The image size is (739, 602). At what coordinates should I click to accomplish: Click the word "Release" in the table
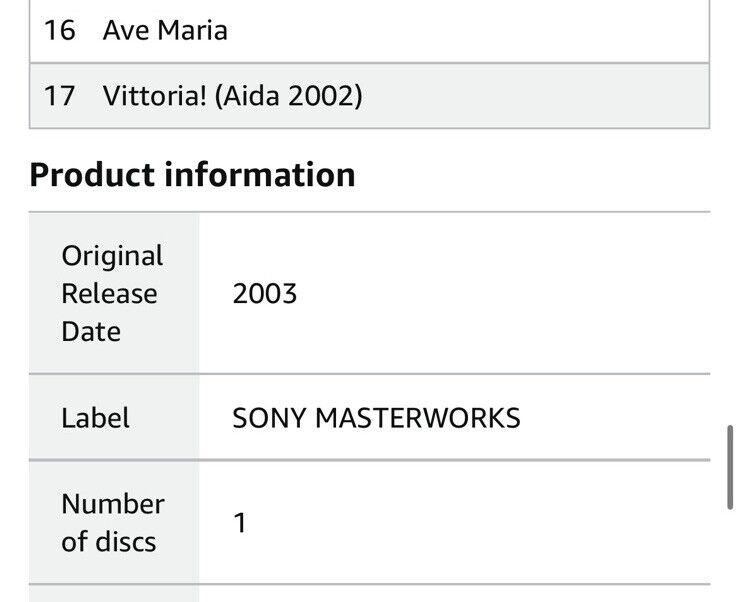[x=109, y=294]
